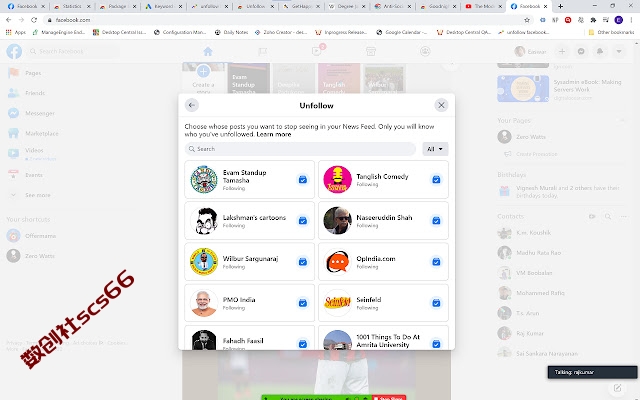
Task: Click the Facebook logo icon
Action: tap(14, 51)
